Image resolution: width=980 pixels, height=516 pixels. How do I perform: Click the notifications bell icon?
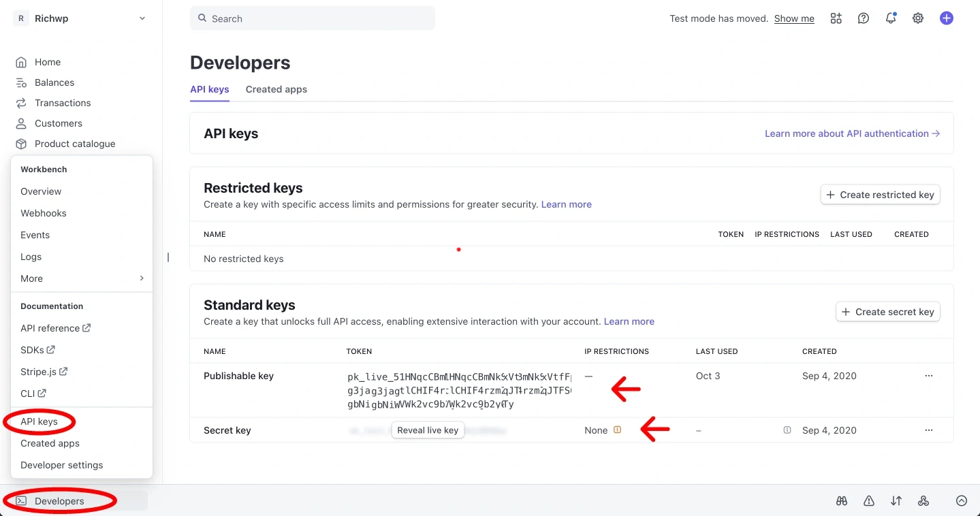pos(890,18)
